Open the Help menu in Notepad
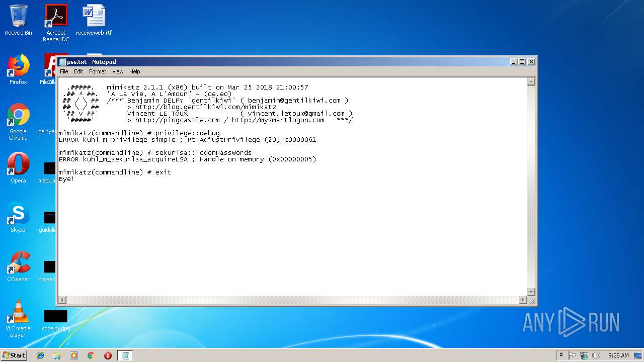Viewport: 644px width, 362px height. click(134, 71)
